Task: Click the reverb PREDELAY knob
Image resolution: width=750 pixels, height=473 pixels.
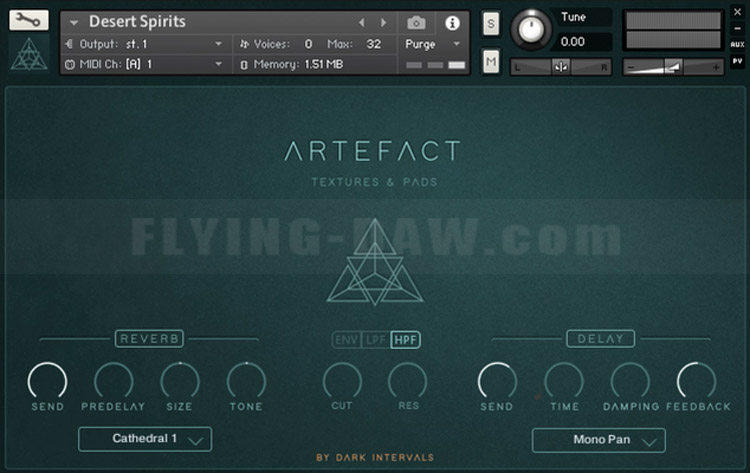Action: 113,381
